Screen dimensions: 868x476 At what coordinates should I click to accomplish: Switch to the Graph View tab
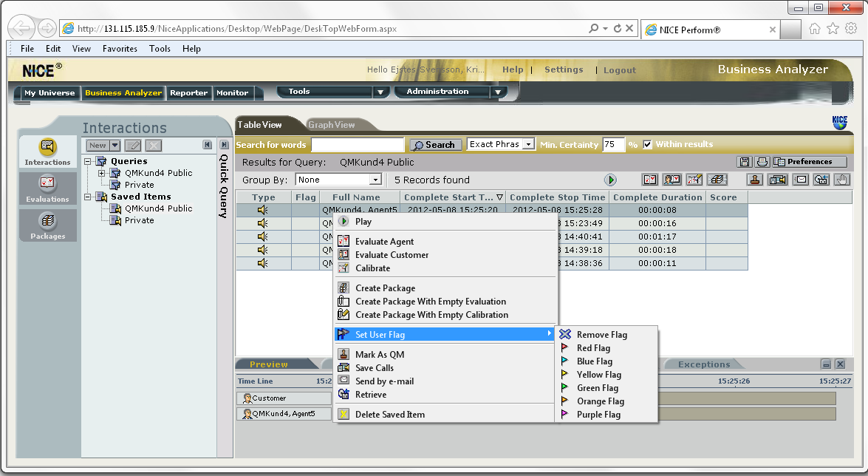[x=331, y=125]
